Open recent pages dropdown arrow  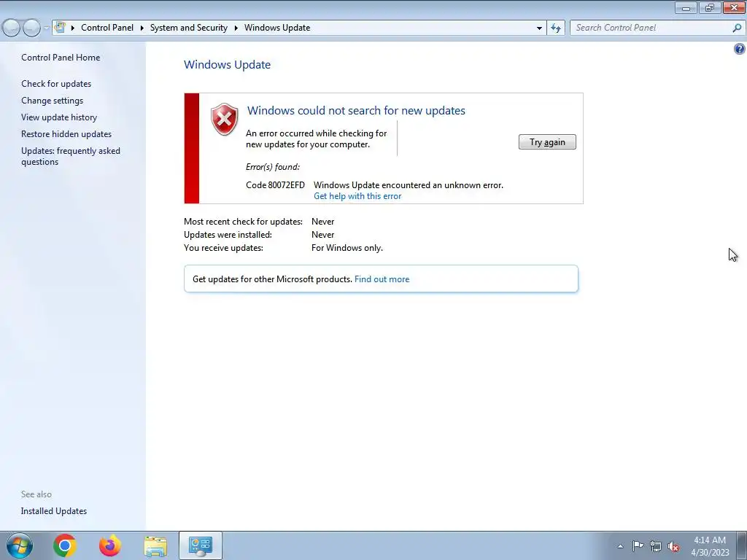46,28
